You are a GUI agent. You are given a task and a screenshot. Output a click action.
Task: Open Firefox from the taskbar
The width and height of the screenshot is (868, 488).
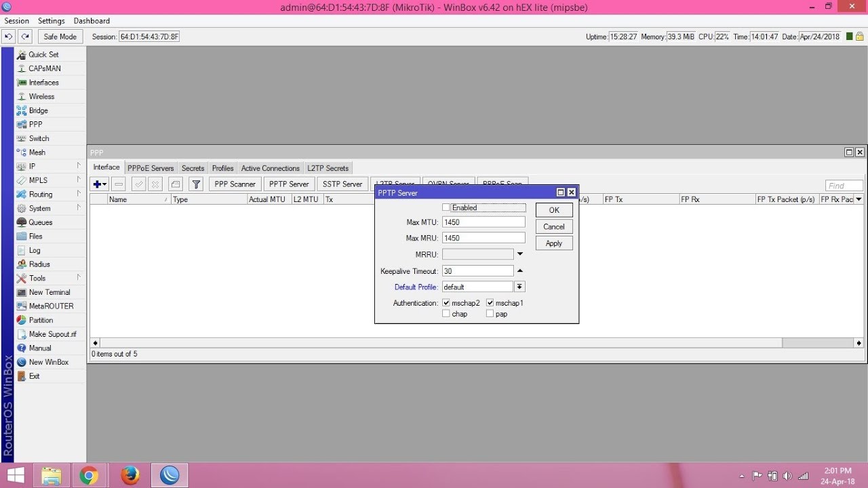click(x=129, y=476)
